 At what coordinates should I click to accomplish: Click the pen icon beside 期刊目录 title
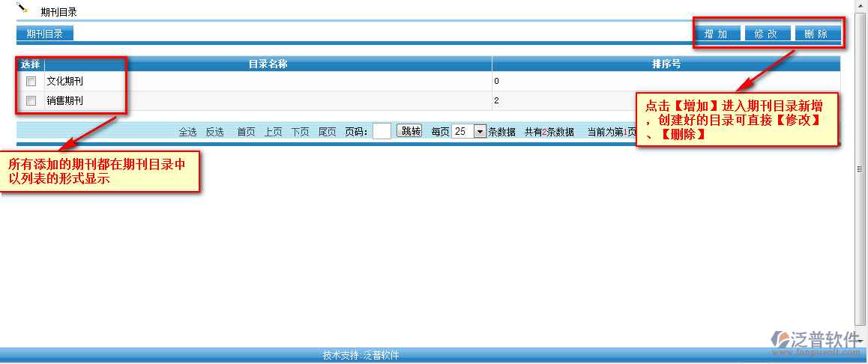pyautogui.click(x=22, y=9)
